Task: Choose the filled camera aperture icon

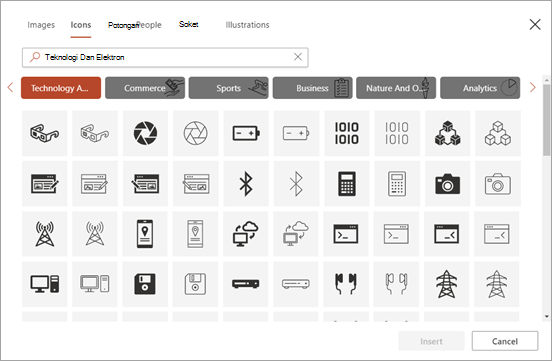Action: [x=145, y=133]
